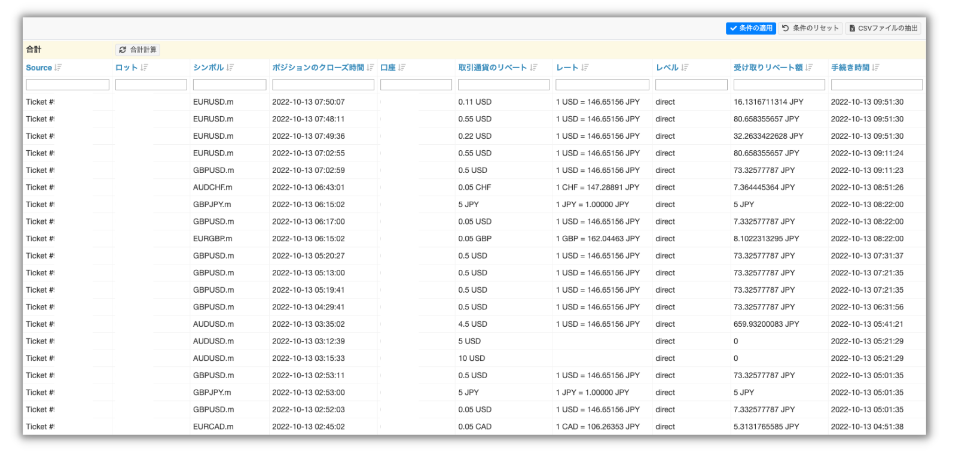Click sort icon next to レベル header
Viewport: 980px width, 453px height.
(x=685, y=68)
